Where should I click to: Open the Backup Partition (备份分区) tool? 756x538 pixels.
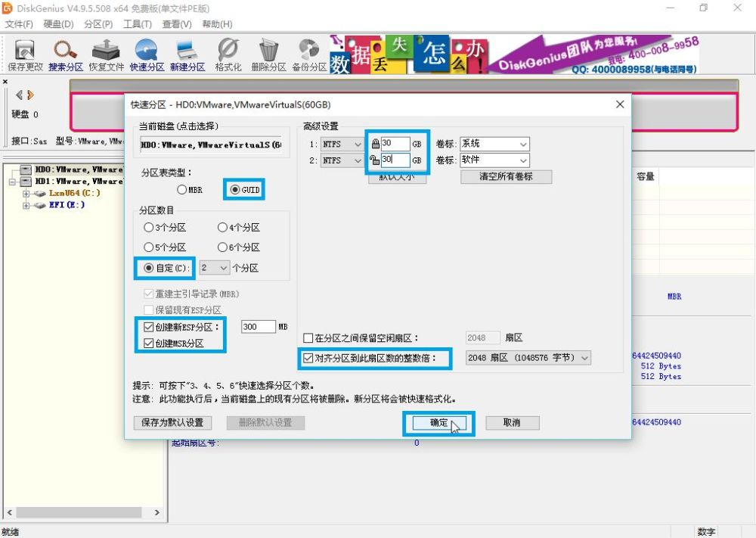click(x=309, y=55)
